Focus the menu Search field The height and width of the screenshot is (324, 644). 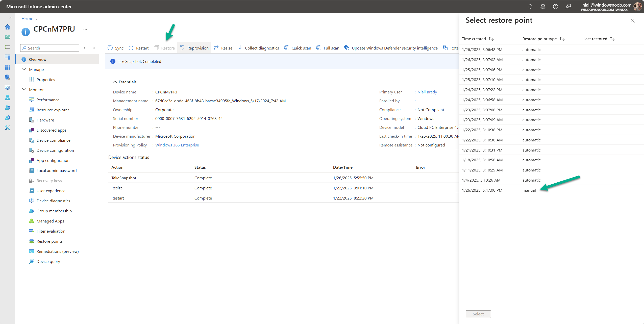pos(50,48)
